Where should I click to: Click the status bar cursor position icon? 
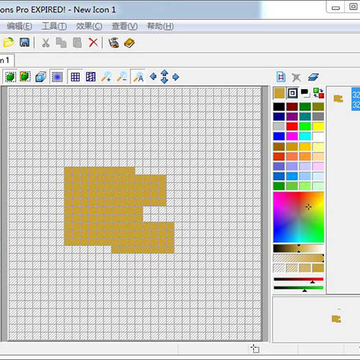(x=255, y=349)
